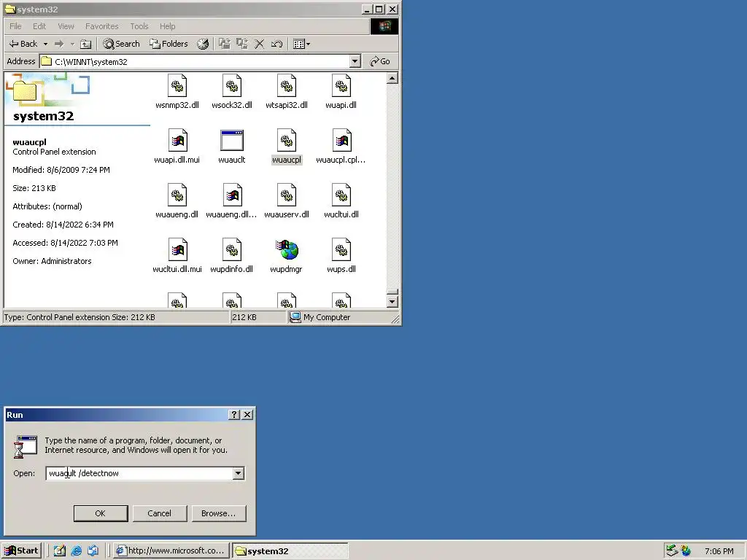Select the wsock32.dll file
Screen dimensions: 747x560
(x=232, y=92)
